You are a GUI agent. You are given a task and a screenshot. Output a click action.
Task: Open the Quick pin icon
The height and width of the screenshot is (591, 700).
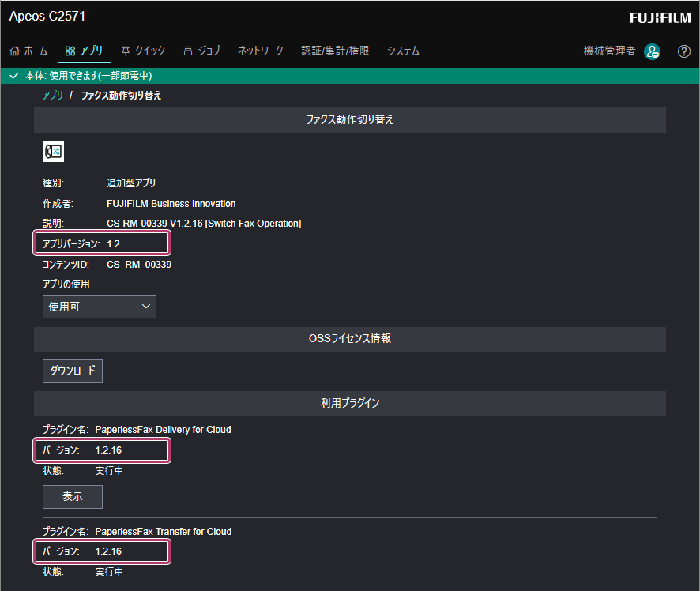126,51
